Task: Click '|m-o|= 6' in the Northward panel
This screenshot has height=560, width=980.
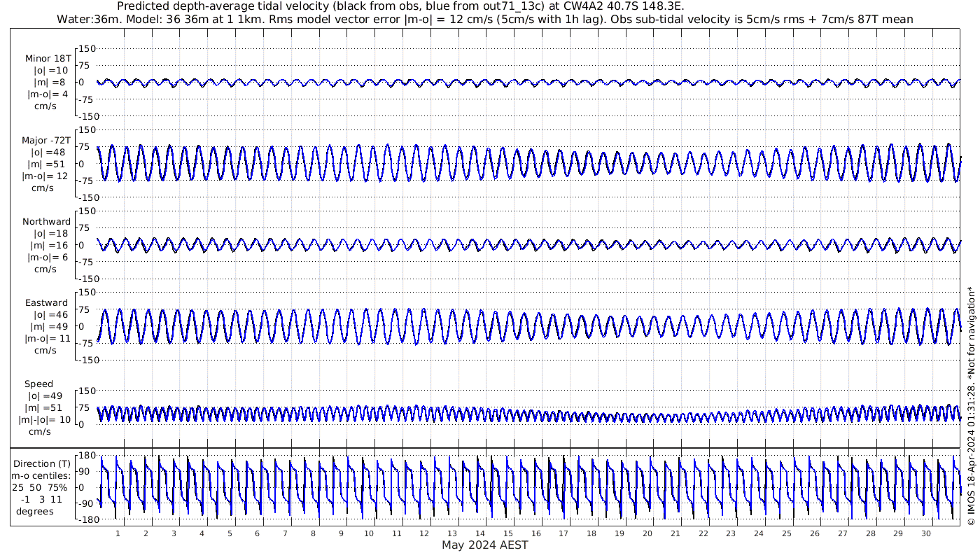Action: coord(48,257)
